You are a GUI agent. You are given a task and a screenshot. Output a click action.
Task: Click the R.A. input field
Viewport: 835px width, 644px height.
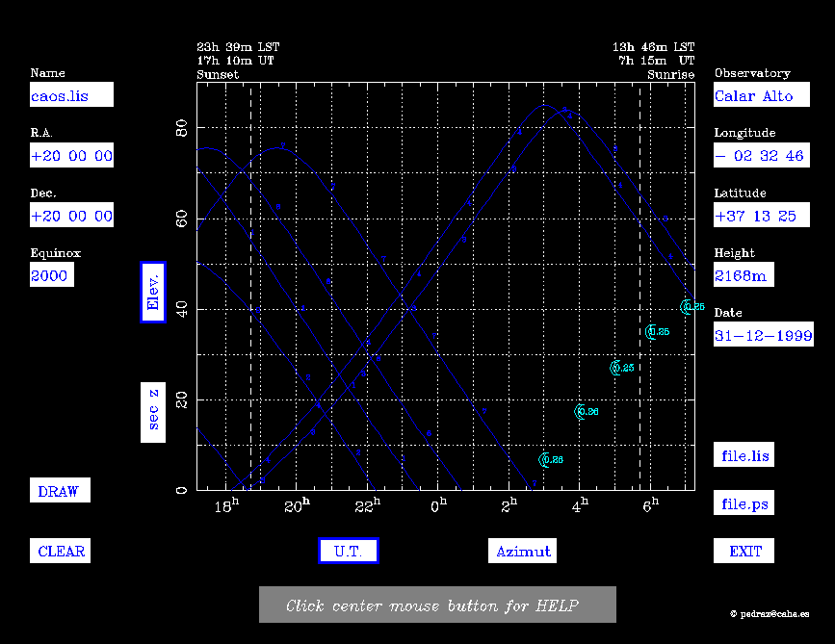(x=71, y=155)
